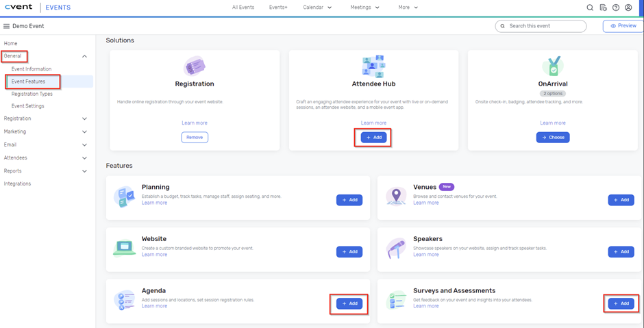Add the Agenda feature

349,303
